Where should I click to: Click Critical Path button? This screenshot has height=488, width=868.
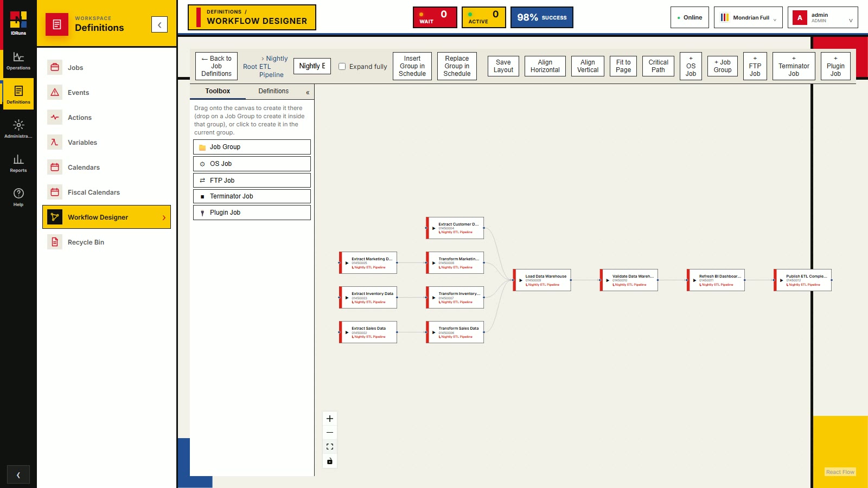point(659,66)
